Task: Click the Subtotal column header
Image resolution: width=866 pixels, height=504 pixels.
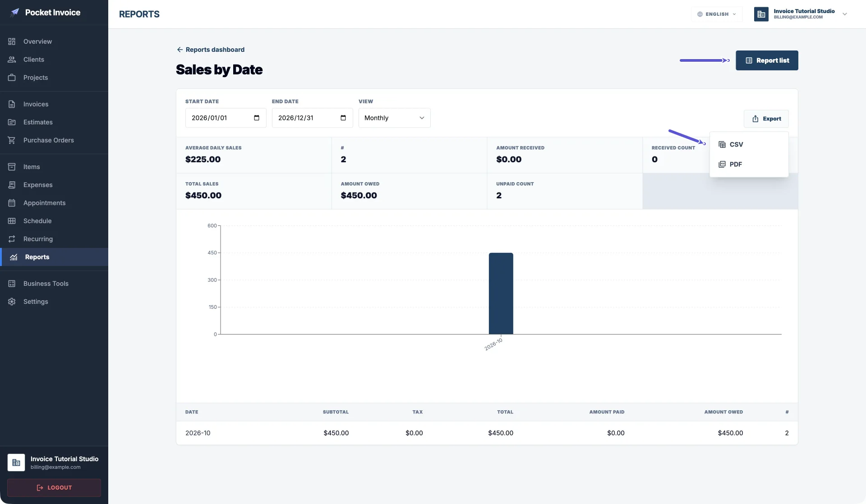Action: coord(336,412)
